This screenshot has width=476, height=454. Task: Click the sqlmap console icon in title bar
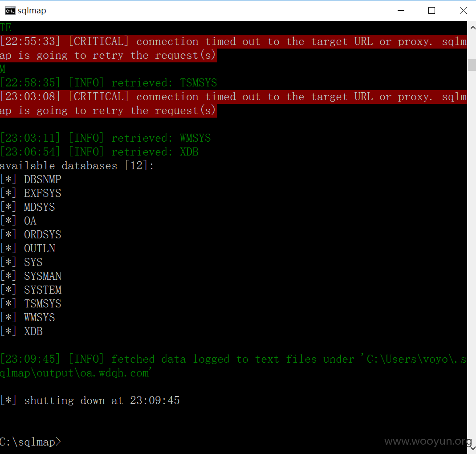click(10, 11)
